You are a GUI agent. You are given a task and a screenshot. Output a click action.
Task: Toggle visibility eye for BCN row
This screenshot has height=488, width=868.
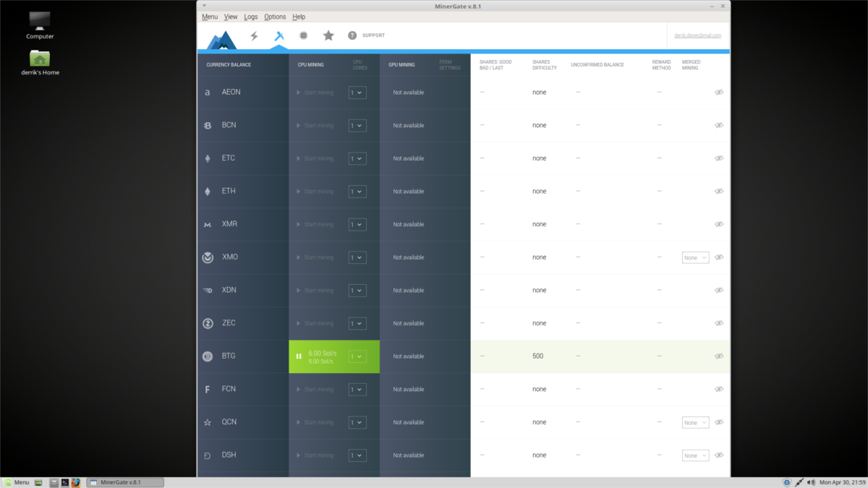(x=719, y=126)
